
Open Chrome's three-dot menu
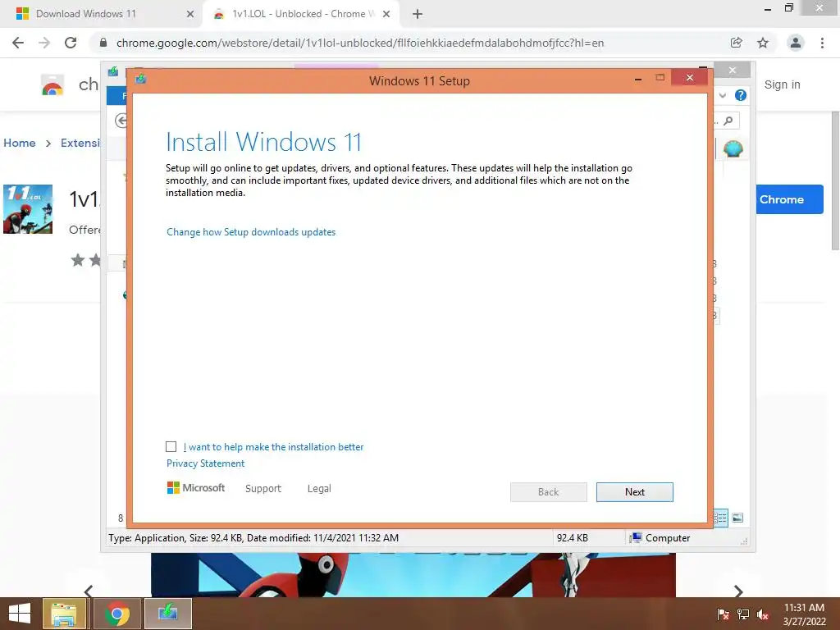[x=822, y=43]
